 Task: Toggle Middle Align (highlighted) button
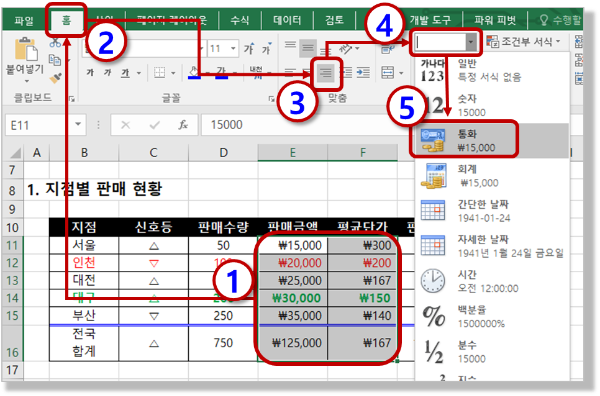[x=307, y=48]
